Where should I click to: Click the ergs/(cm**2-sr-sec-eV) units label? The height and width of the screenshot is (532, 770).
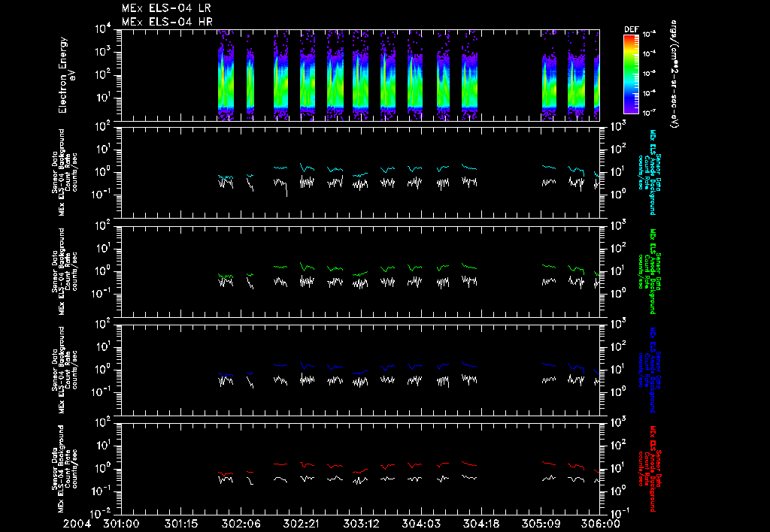click(674, 74)
